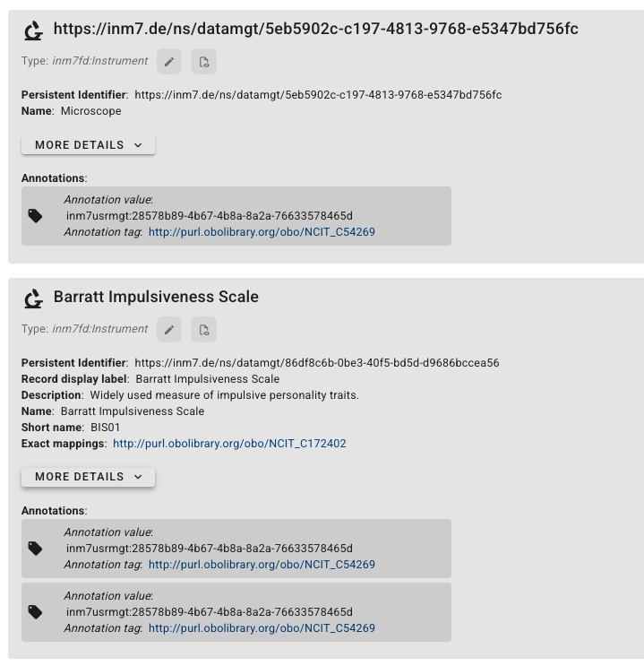Open the document icon in the Barratt Impulsiveness Scale card

click(x=204, y=330)
